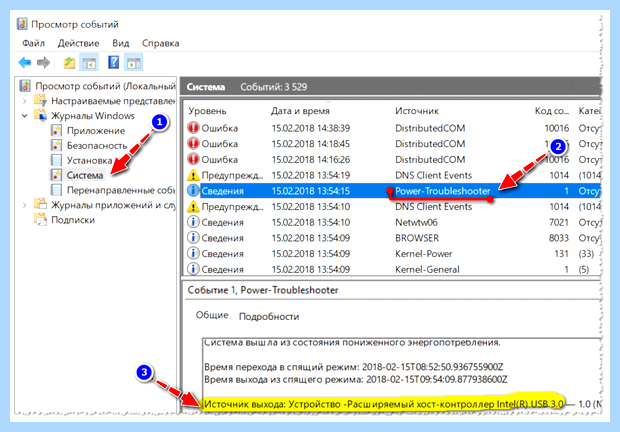Click the Безопасность log icon in tree
620x432 pixels.
(x=57, y=145)
